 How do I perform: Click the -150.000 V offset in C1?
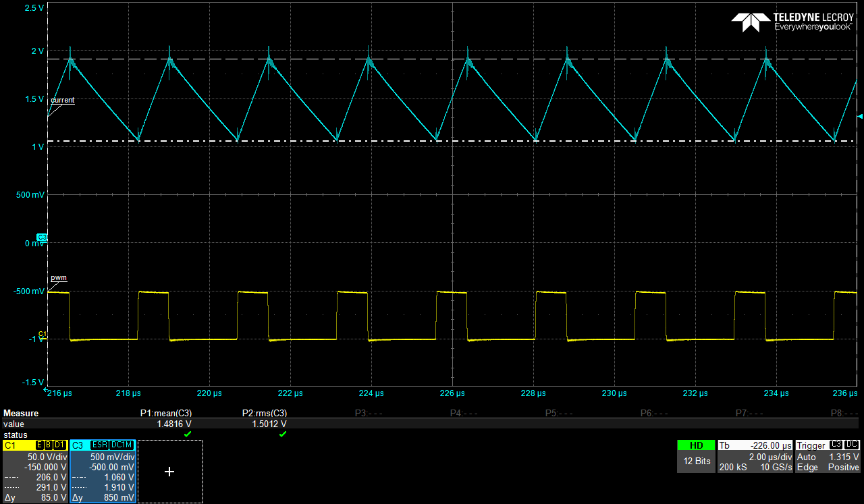45,467
